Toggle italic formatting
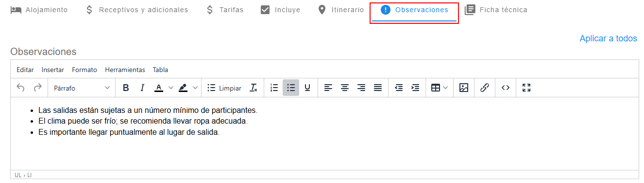644x183 pixels. (142, 88)
